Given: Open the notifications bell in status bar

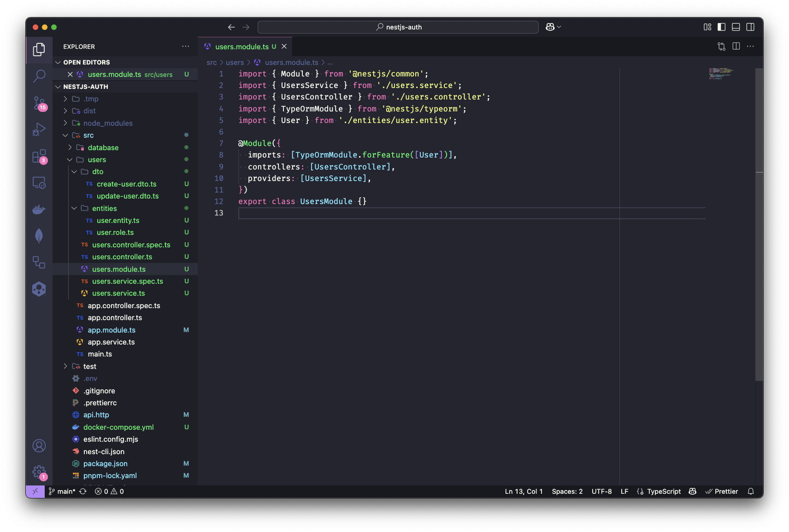Looking at the screenshot, I should [x=751, y=491].
